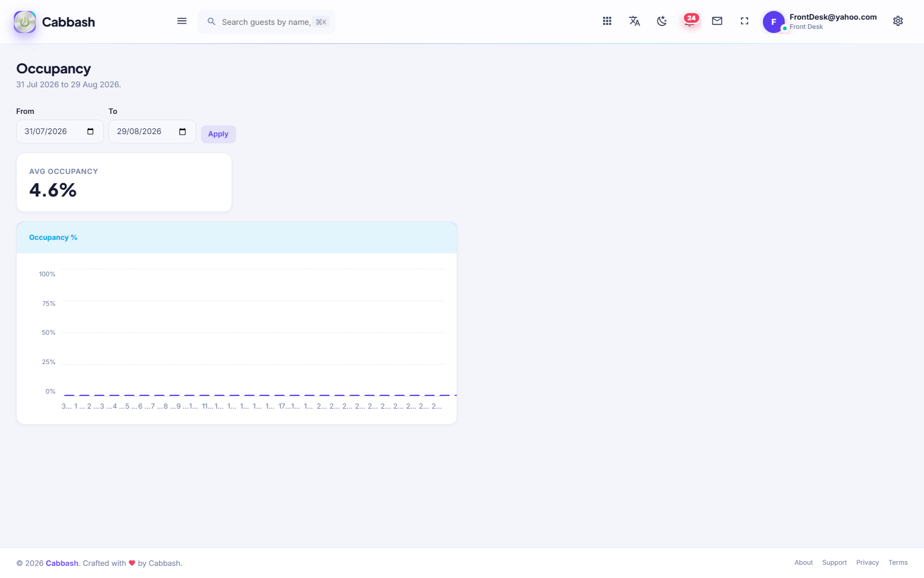Click the 50% axis label
This screenshot has height=578, width=924.
(49, 332)
